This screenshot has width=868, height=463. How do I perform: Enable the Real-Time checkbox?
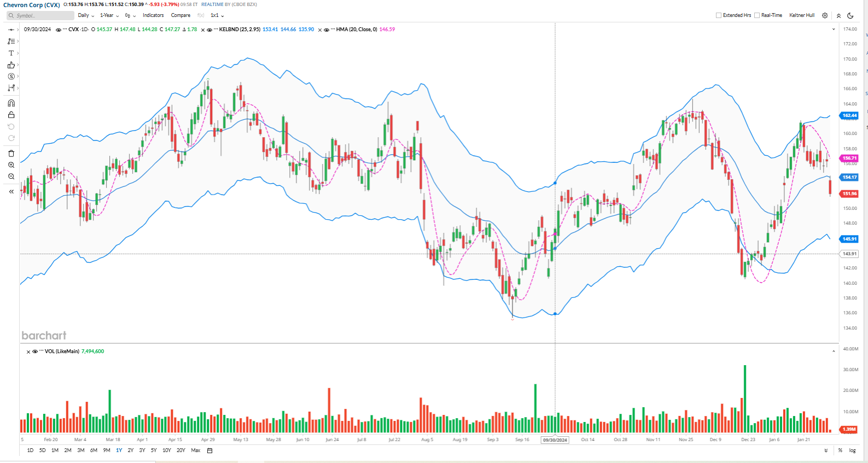coord(757,15)
